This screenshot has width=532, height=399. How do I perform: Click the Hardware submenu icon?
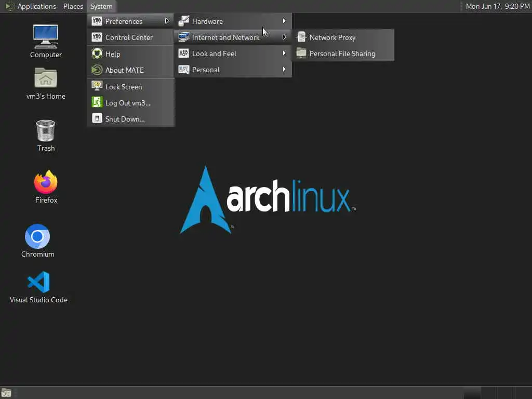(183, 21)
